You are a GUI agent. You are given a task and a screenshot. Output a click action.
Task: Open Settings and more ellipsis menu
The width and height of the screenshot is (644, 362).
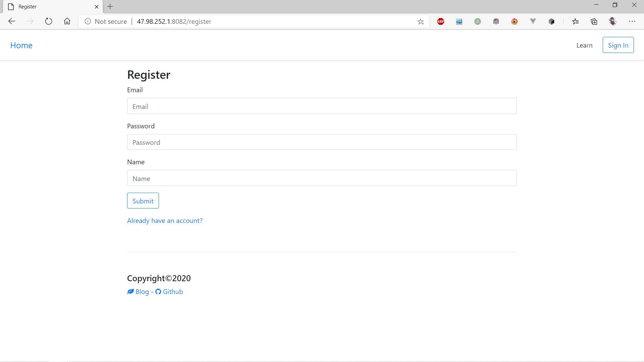(632, 21)
